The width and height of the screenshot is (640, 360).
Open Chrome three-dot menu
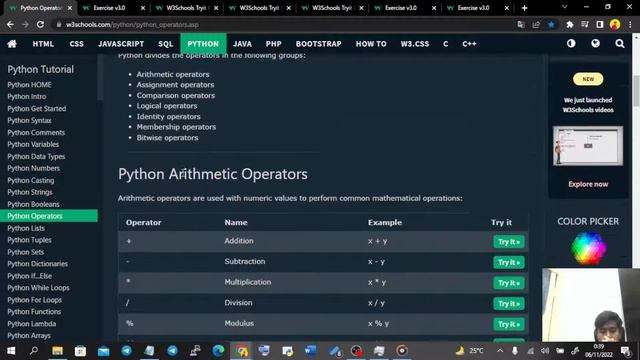point(630,24)
